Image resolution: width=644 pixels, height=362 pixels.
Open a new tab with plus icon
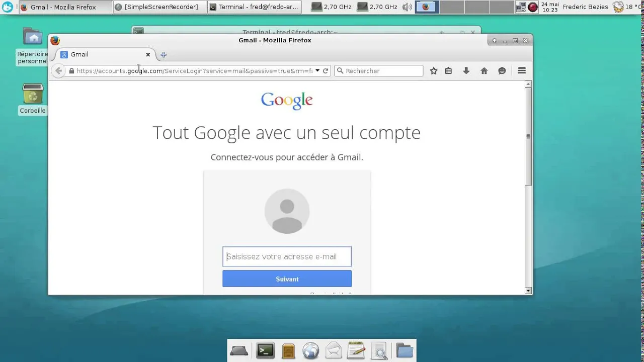(x=164, y=54)
